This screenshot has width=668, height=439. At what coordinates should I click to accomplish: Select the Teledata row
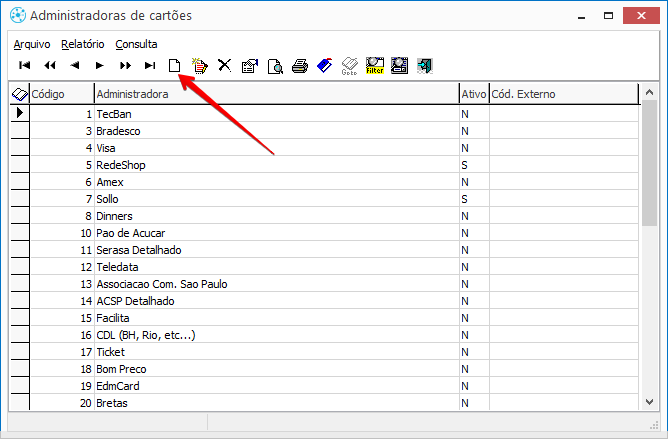(334, 267)
